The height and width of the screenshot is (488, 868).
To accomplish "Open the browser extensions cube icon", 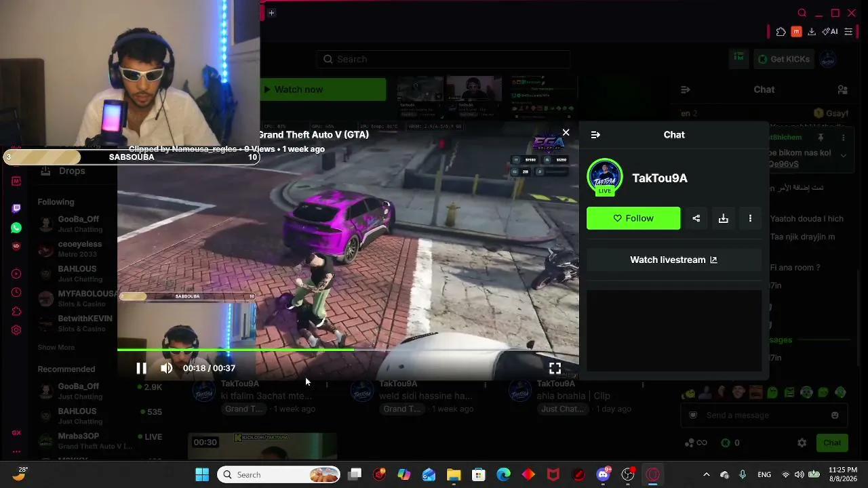I will point(781,32).
